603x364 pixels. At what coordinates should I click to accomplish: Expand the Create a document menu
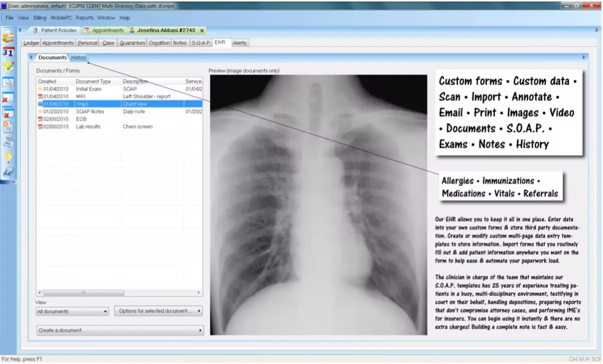pyautogui.click(x=119, y=330)
